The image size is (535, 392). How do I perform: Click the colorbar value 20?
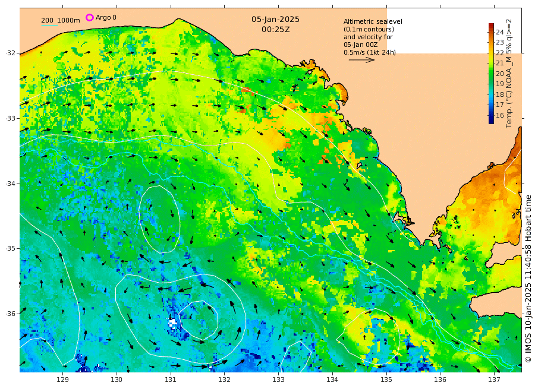pos(499,74)
